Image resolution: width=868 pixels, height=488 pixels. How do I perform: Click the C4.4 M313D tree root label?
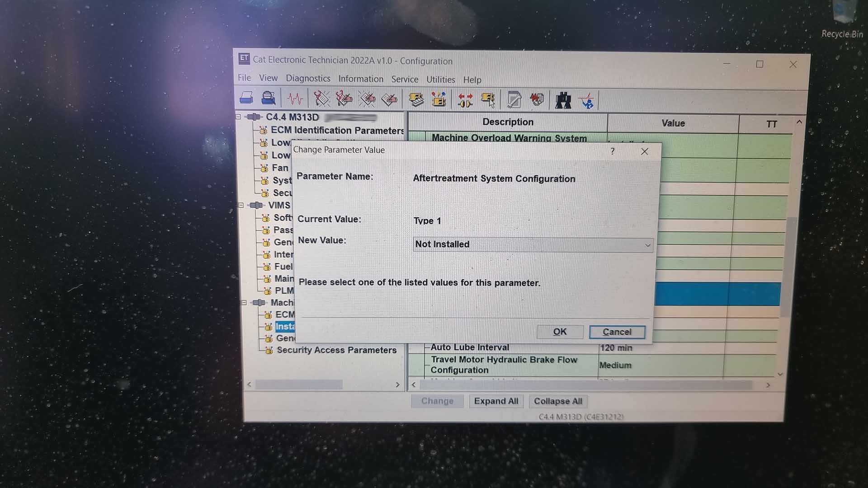(x=292, y=117)
